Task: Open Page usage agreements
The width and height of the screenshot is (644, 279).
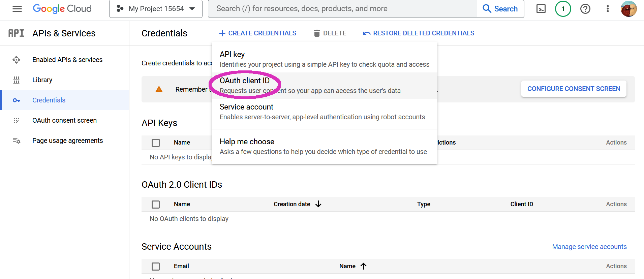Action: click(x=67, y=141)
